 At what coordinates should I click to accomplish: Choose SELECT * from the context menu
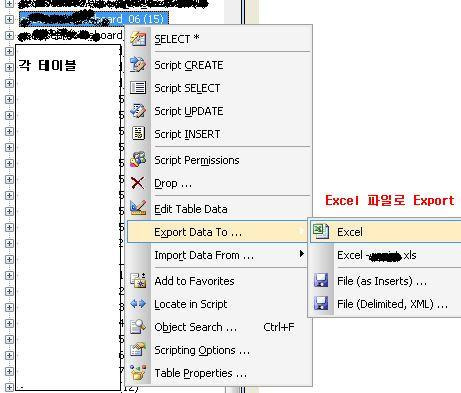[218, 39]
